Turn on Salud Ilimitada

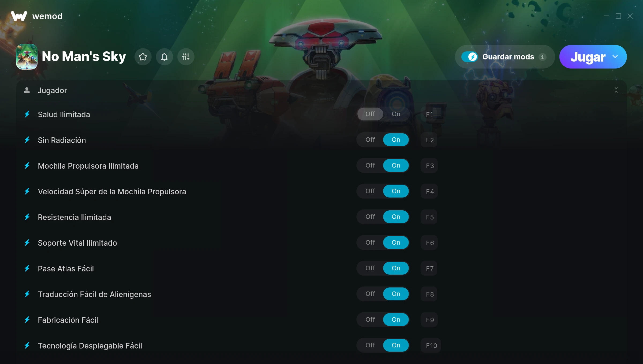pos(396,114)
